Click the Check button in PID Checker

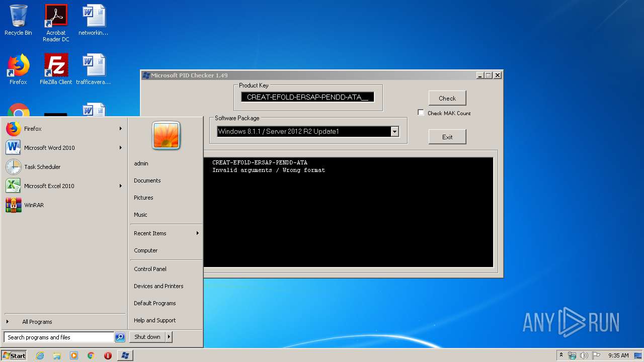coord(447,98)
